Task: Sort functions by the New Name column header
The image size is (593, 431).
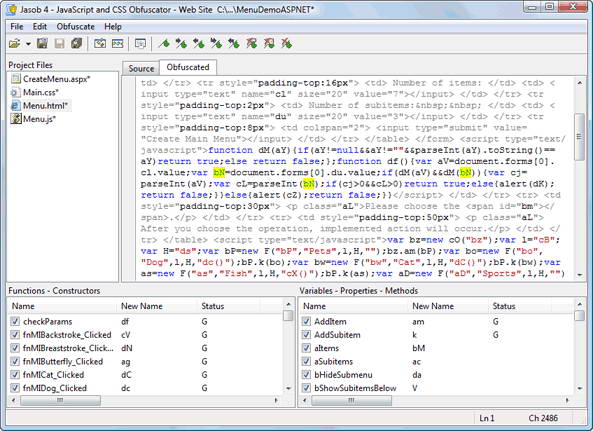Action: [141, 306]
